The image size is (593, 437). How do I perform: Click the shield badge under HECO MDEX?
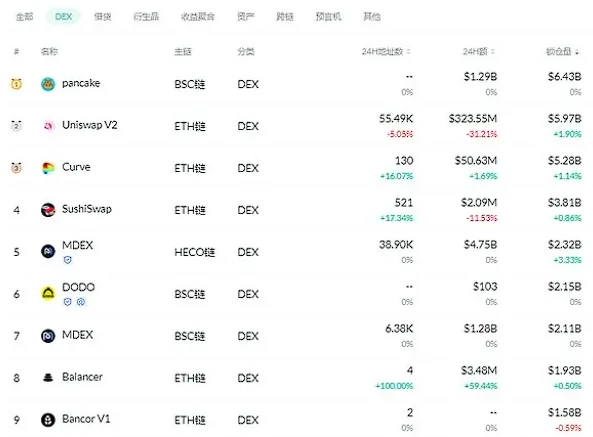click(68, 260)
